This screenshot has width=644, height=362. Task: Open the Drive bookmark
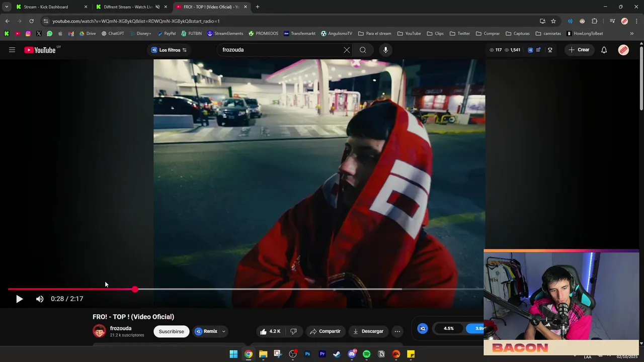88,34
